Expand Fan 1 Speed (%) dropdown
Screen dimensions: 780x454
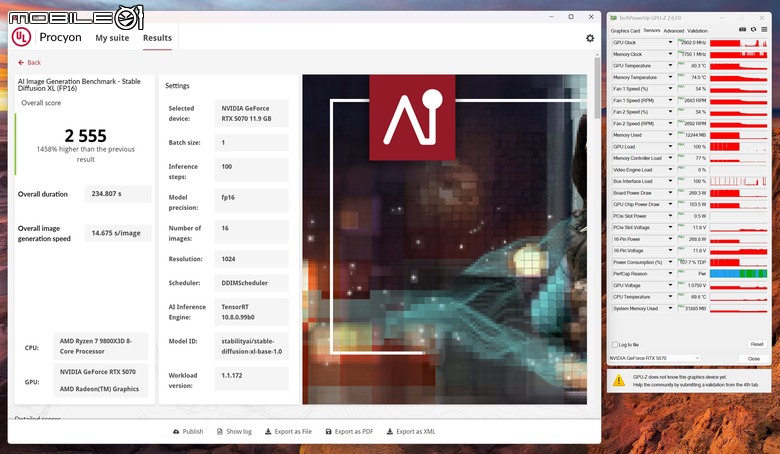click(x=670, y=89)
